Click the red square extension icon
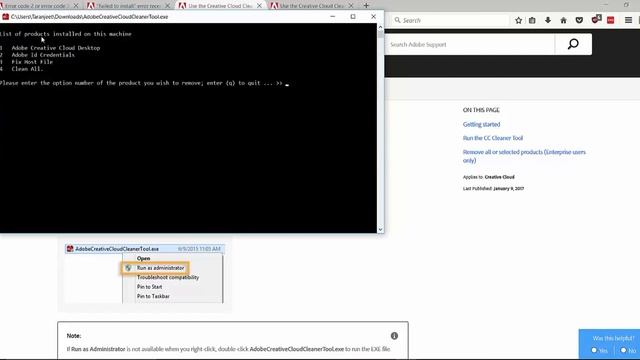The height and width of the screenshot is (360, 640). [611, 20]
